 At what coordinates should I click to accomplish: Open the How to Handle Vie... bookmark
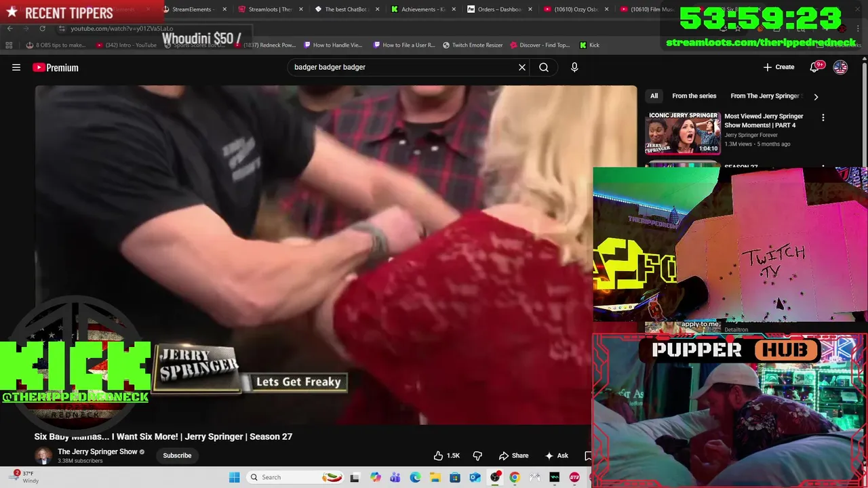[x=333, y=45]
